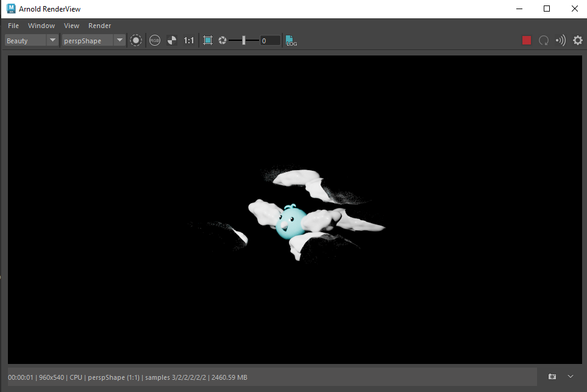Click the snapshot camera icon

[552, 377]
